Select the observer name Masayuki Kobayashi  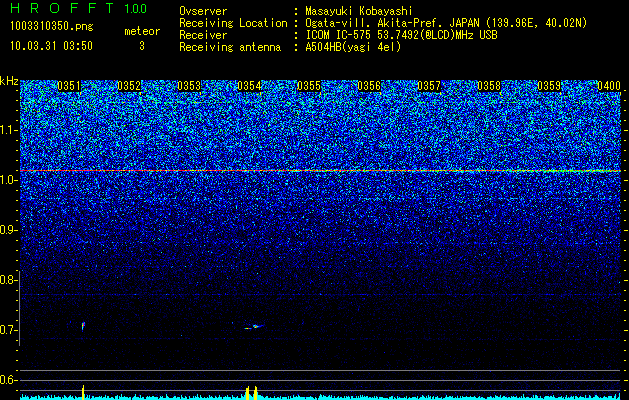click(359, 11)
